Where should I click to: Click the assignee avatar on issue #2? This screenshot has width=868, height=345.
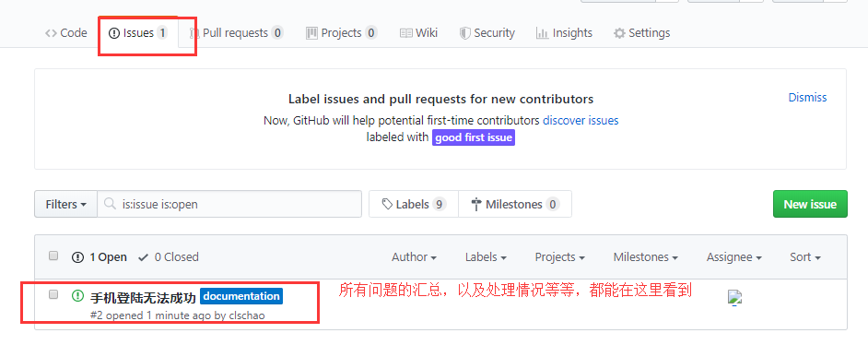[734, 298]
